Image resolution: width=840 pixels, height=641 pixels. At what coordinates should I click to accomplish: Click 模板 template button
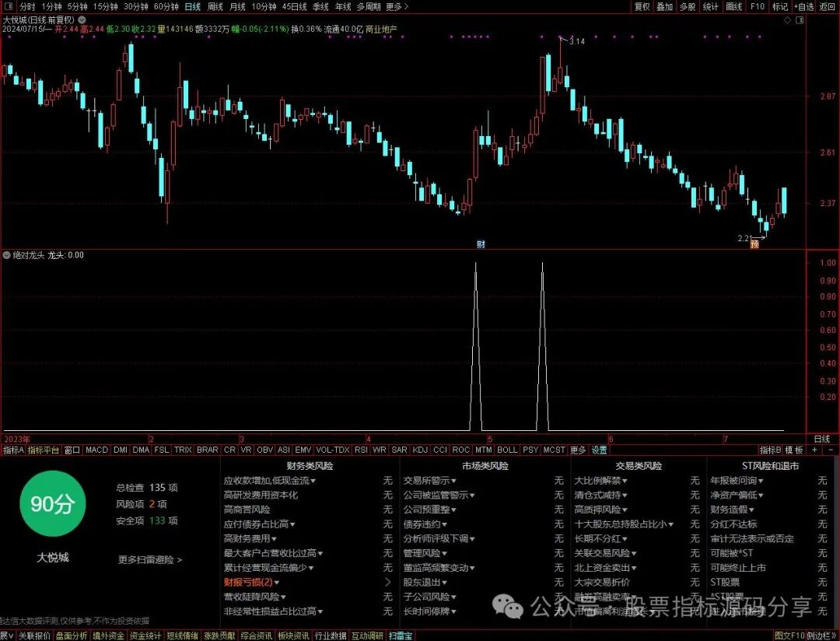[x=794, y=450]
